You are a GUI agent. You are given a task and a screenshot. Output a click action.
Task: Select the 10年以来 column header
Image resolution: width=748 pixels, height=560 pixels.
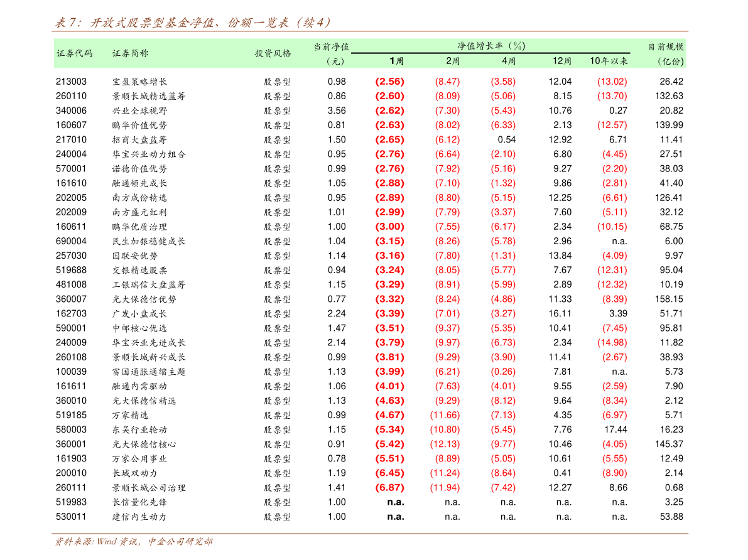click(x=609, y=61)
